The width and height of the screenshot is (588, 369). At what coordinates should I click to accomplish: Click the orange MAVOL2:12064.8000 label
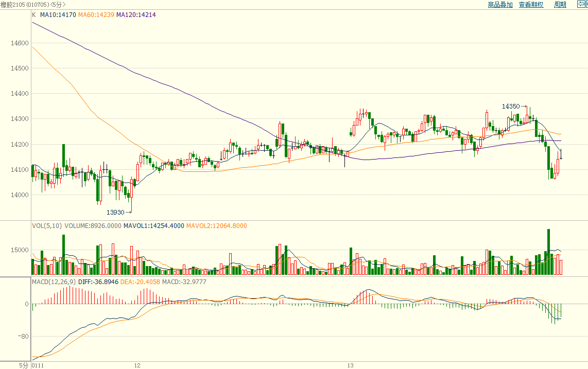[x=216, y=225]
